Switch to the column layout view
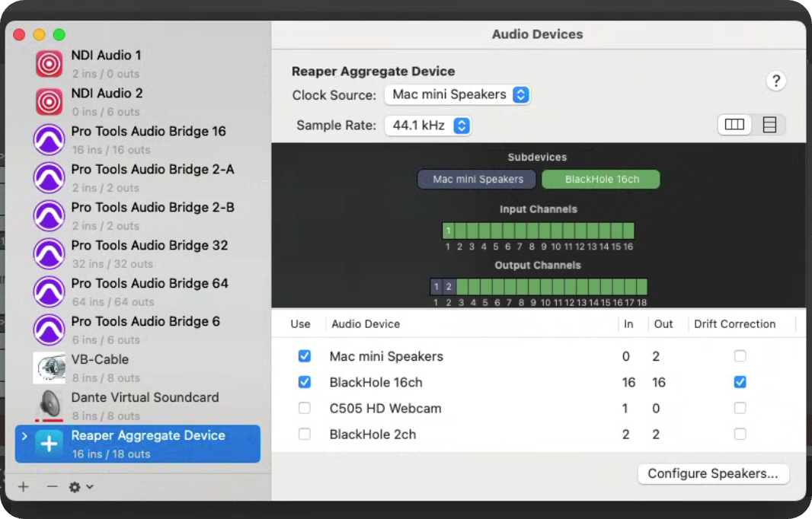 (x=734, y=125)
